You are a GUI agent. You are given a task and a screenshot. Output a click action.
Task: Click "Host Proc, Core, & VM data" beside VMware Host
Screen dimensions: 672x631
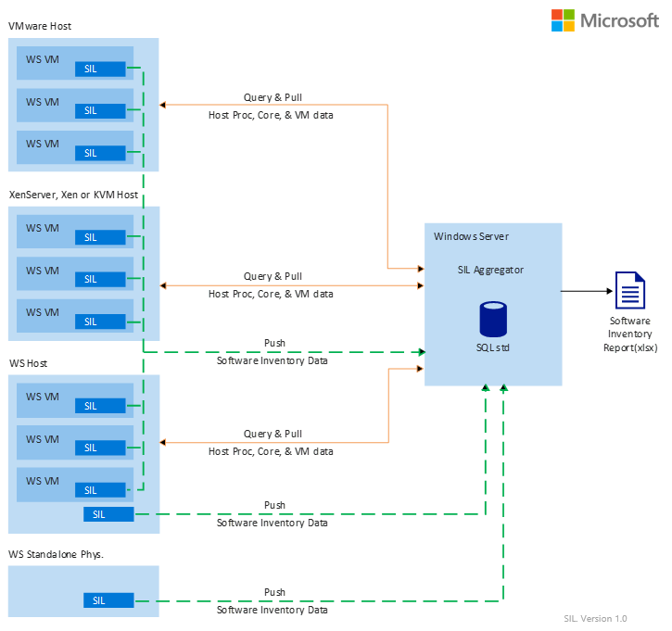click(271, 115)
